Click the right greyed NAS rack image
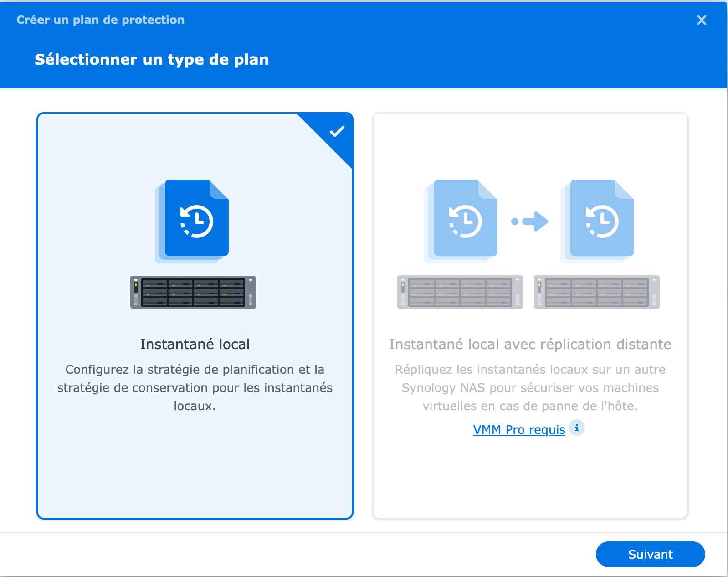The width and height of the screenshot is (728, 577). coord(597,292)
